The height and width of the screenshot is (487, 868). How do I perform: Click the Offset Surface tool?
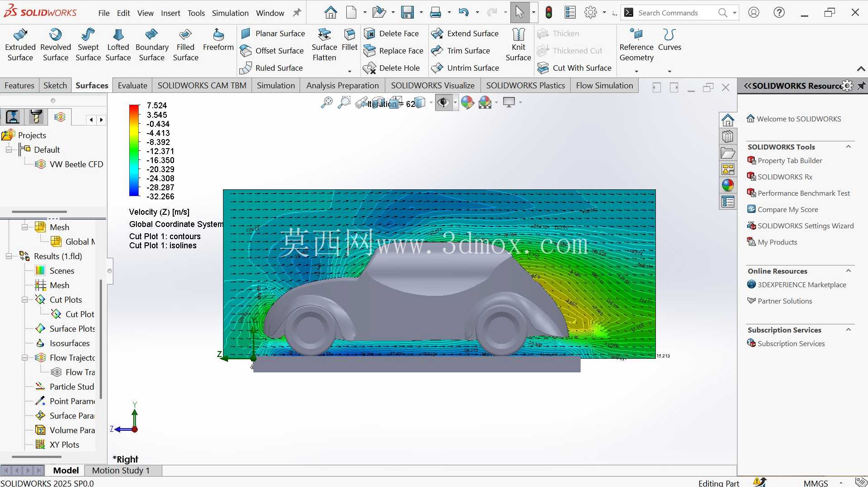click(x=272, y=51)
